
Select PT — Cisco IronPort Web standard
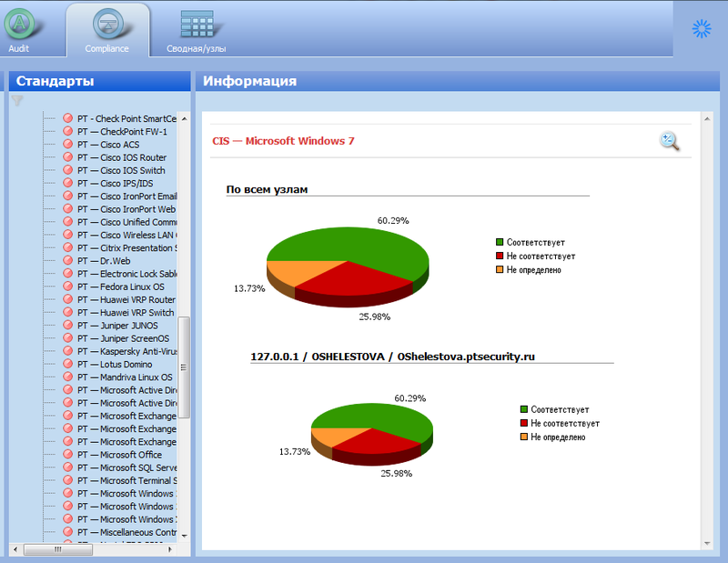click(126, 209)
